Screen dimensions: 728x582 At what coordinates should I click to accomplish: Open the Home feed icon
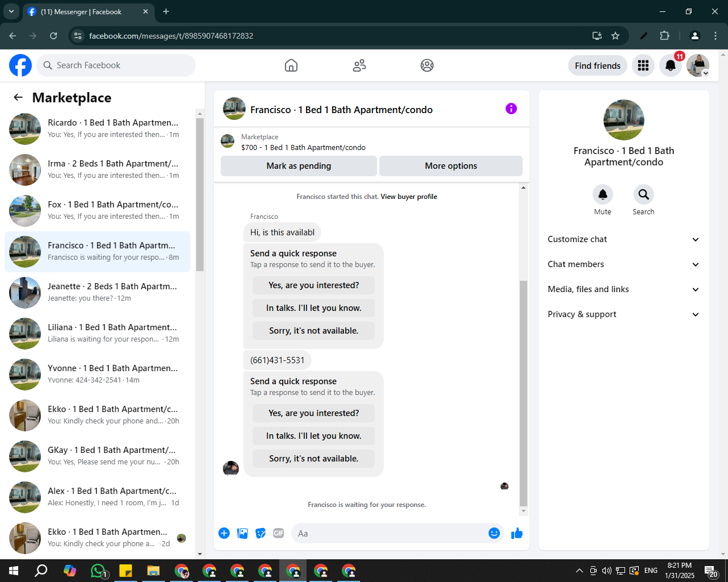point(291,65)
